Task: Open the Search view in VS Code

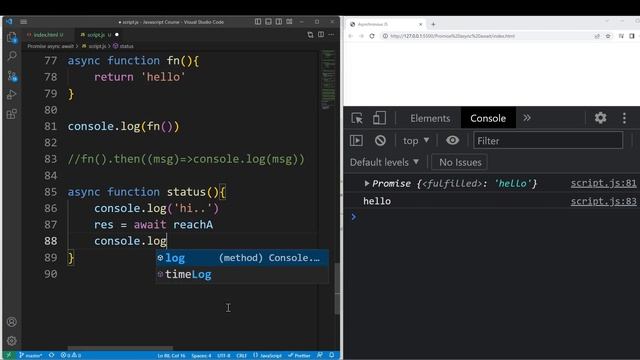Action: pos(12,56)
